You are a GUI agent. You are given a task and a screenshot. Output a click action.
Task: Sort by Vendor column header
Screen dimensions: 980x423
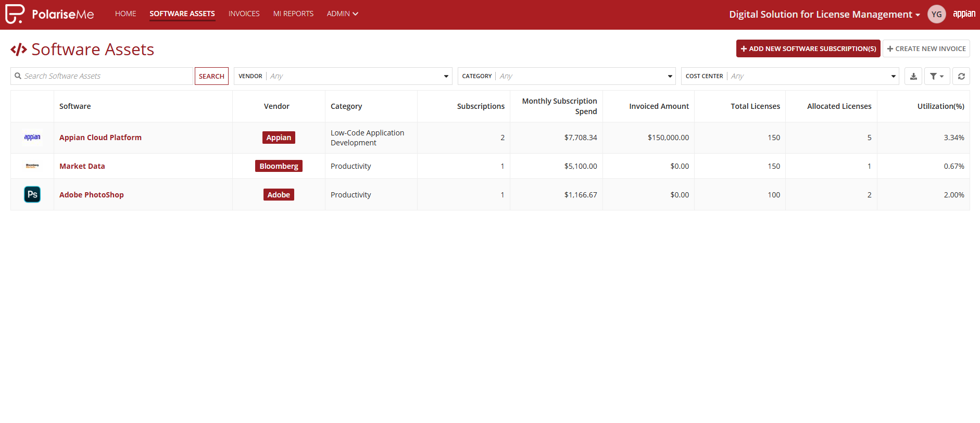277,106
